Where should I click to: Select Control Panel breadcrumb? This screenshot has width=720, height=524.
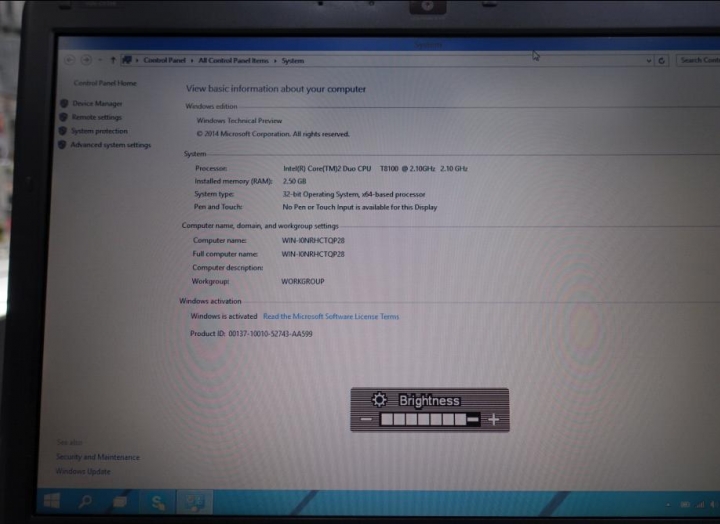click(164, 60)
